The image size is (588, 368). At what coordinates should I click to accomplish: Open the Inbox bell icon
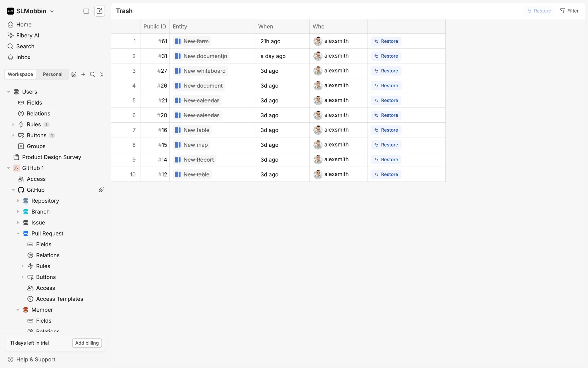tap(10, 57)
